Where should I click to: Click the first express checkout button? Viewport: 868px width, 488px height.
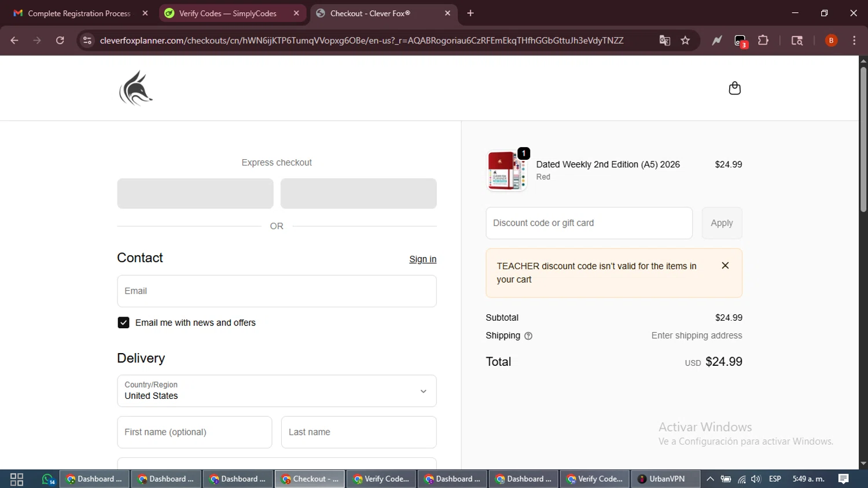[x=195, y=193]
